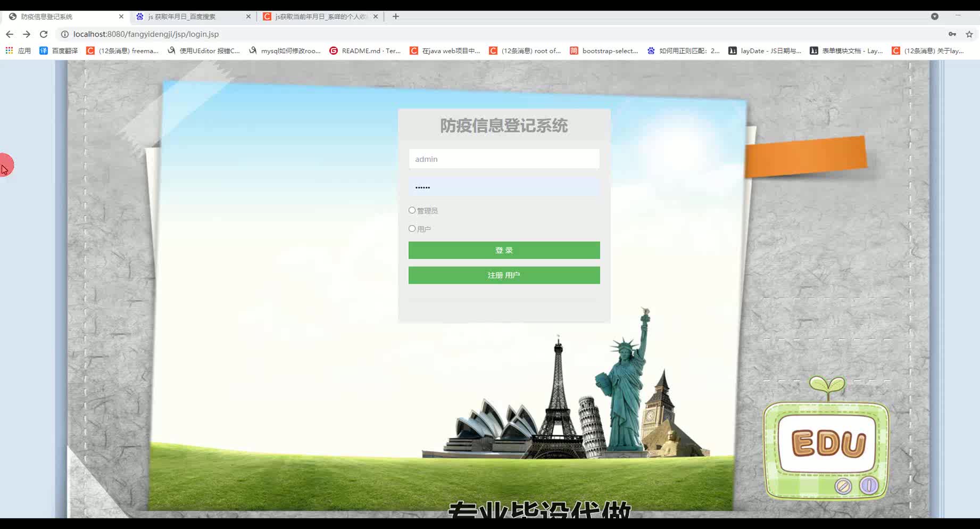Viewport: 980px width, 529px height.
Task: Switch to the 防疫信息登记系统 tab
Action: (x=66, y=16)
